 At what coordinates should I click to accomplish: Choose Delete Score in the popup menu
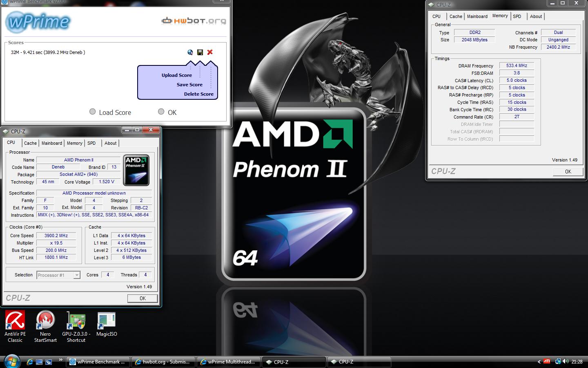pos(198,94)
